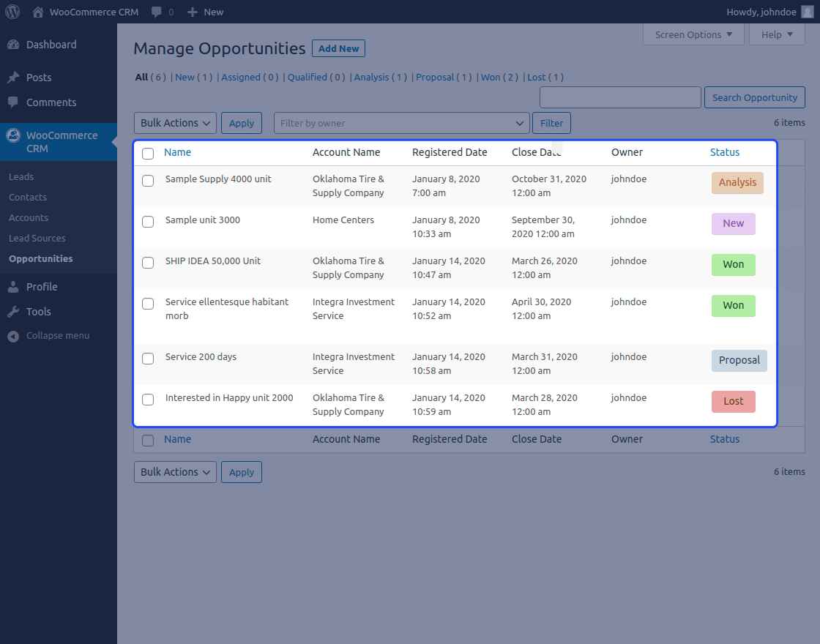
Task: Sort by Name in the table footer
Action: point(177,440)
